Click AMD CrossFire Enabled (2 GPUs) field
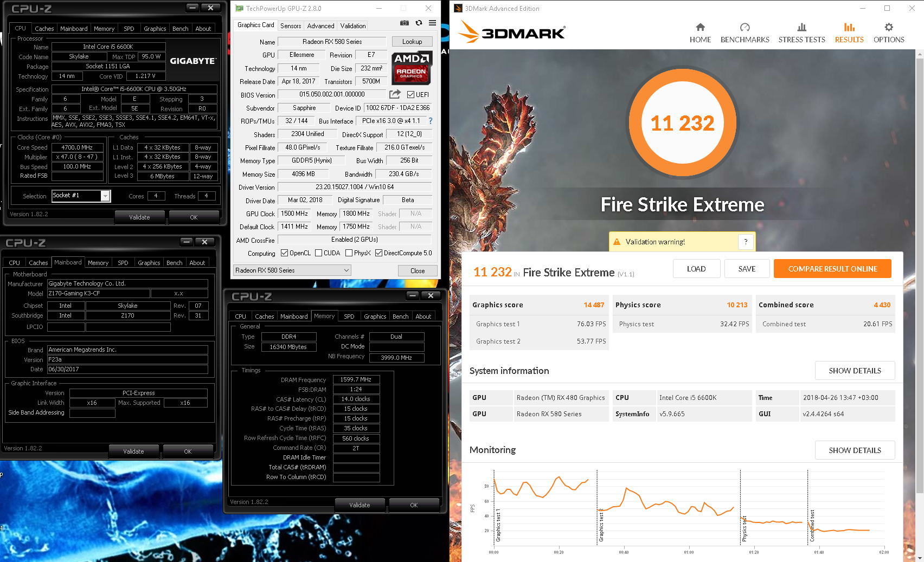This screenshot has height=562, width=924. (355, 240)
